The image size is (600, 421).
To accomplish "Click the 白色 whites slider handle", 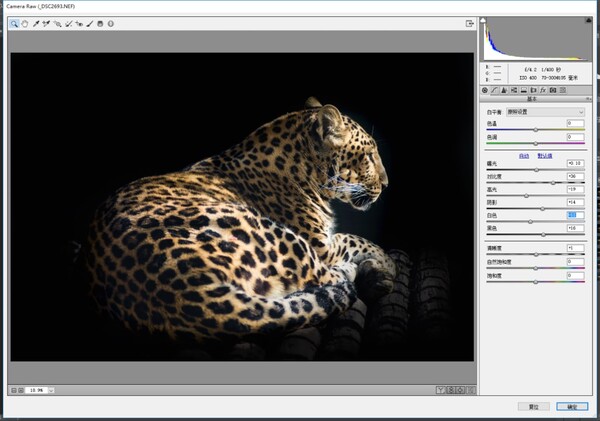I will click(x=530, y=222).
